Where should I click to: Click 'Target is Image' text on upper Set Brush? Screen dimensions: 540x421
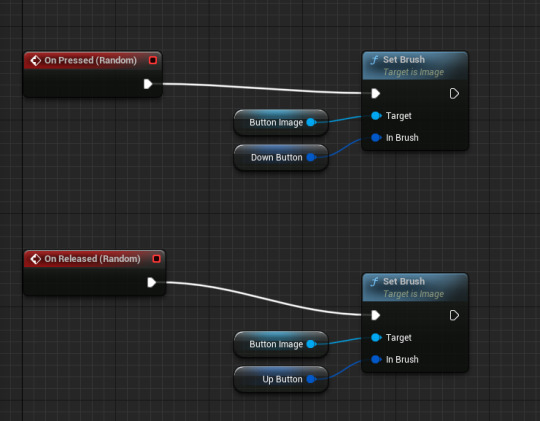click(x=414, y=72)
